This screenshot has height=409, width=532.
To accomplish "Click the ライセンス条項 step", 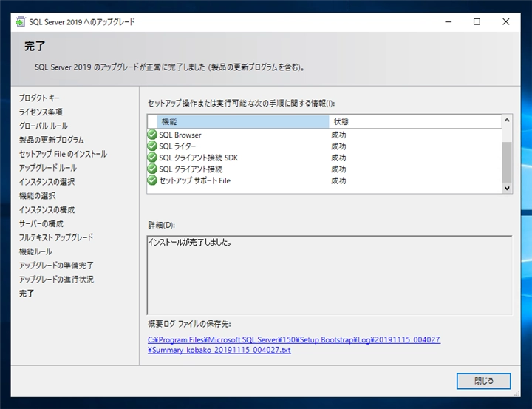I will tap(41, 112).
